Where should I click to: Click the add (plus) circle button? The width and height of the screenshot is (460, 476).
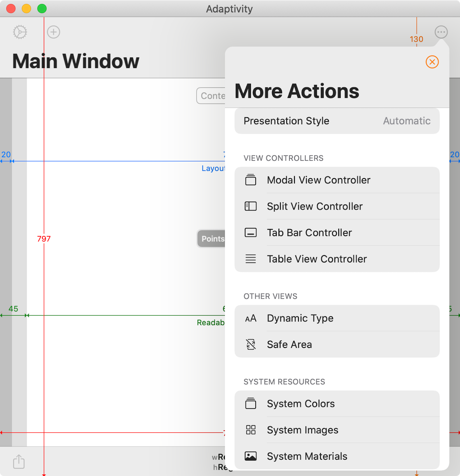pos(54,32)
